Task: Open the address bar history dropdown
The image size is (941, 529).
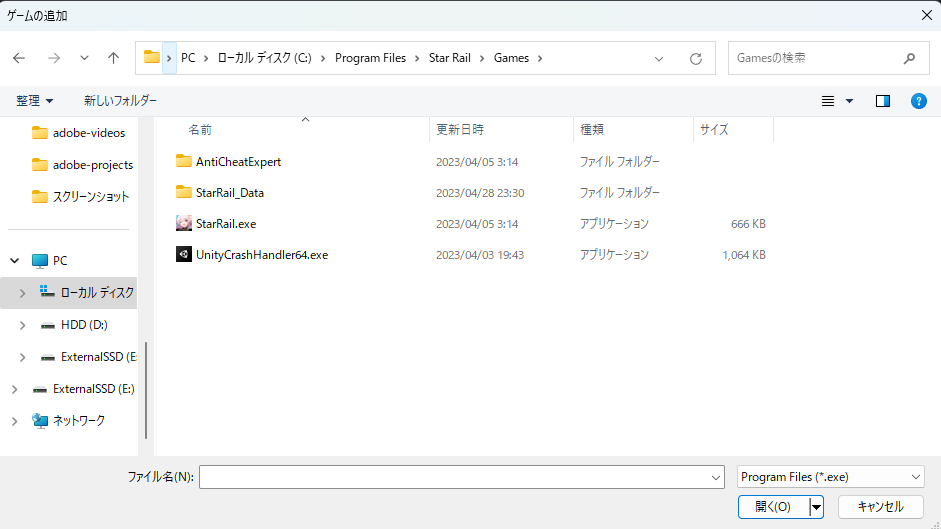Action: click(659, 59)
